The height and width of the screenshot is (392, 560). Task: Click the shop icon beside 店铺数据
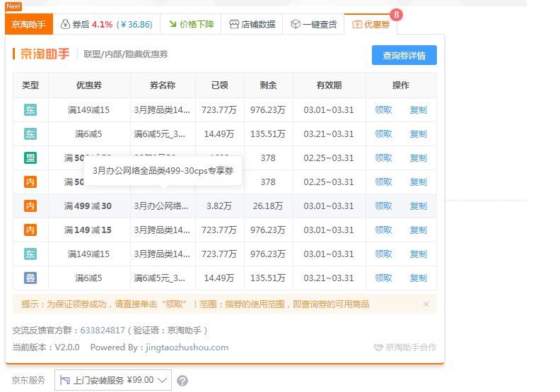[234, 24]
